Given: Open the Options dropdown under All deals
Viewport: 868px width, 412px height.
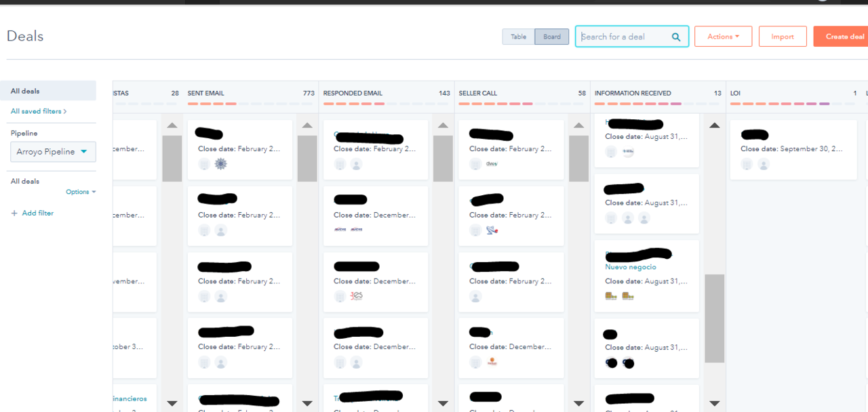Looking at the screenshot, I should [x=80, y=192].
